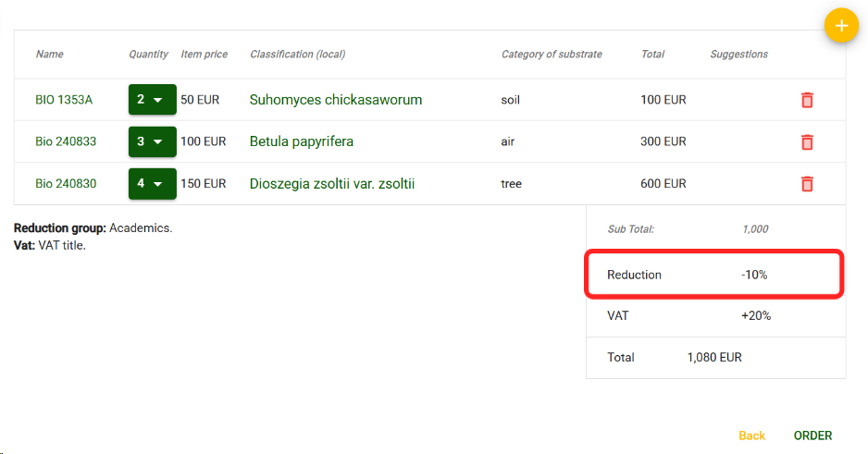
Task: Open the BIO 1353A item link
Action: (x=64, y=100)
